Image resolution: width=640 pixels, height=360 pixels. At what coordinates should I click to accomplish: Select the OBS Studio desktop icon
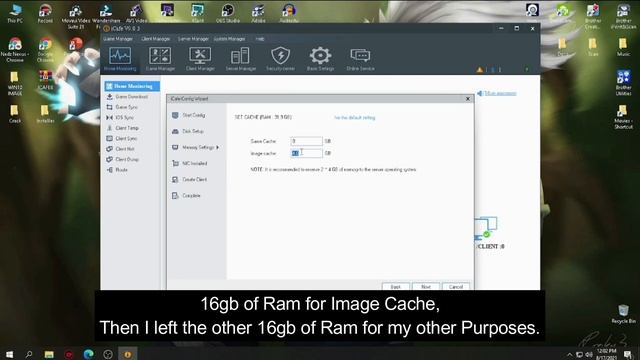click(x=228, y=13)
